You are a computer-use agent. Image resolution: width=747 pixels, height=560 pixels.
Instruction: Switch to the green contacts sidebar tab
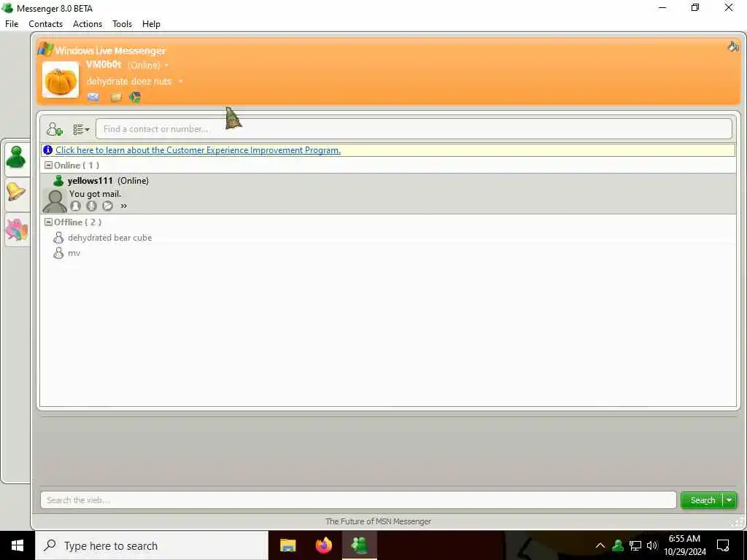[x=16, y=157]
